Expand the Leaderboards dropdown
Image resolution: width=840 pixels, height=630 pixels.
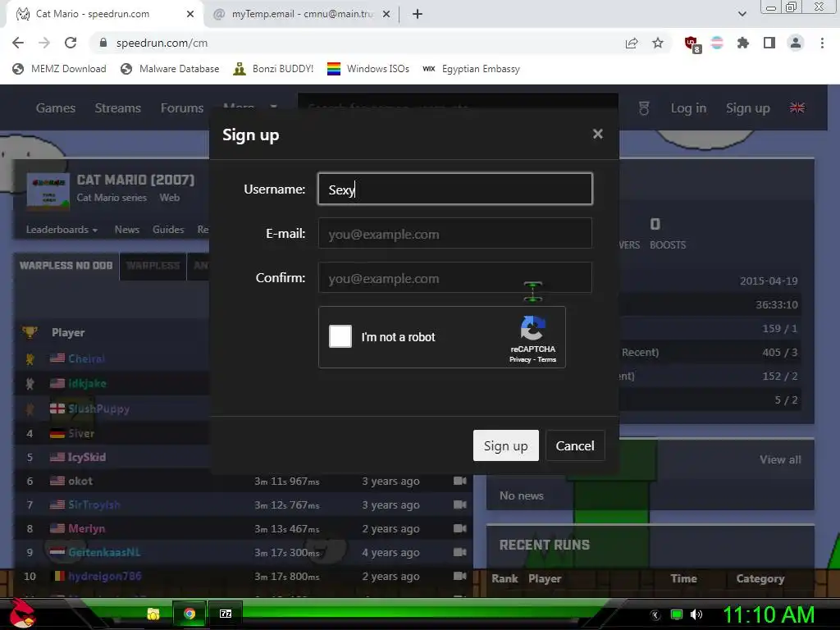point(62,230)
